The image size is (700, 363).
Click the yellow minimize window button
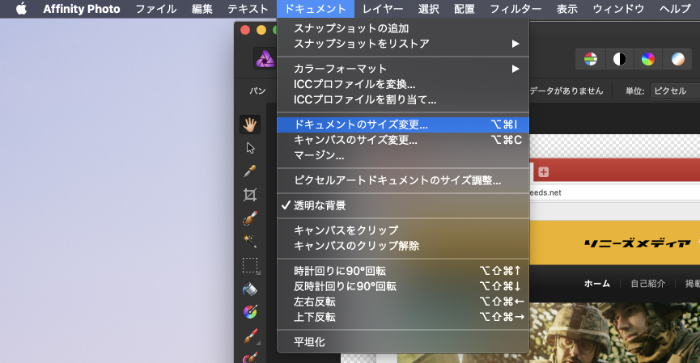tap(261, 30)
